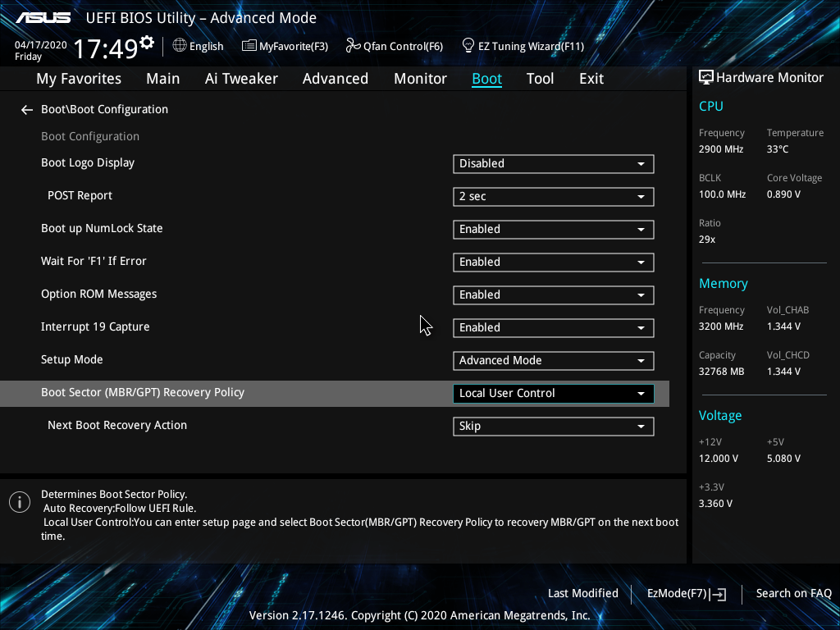Open Qfan Control(F6)
Screen dimensions: 840x630
pyautogui.click(x=395, y=46)
